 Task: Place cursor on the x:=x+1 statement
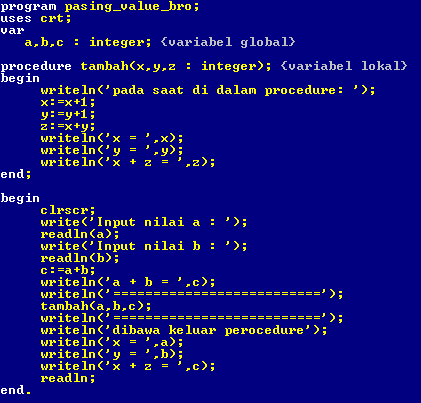coord(68,102)
